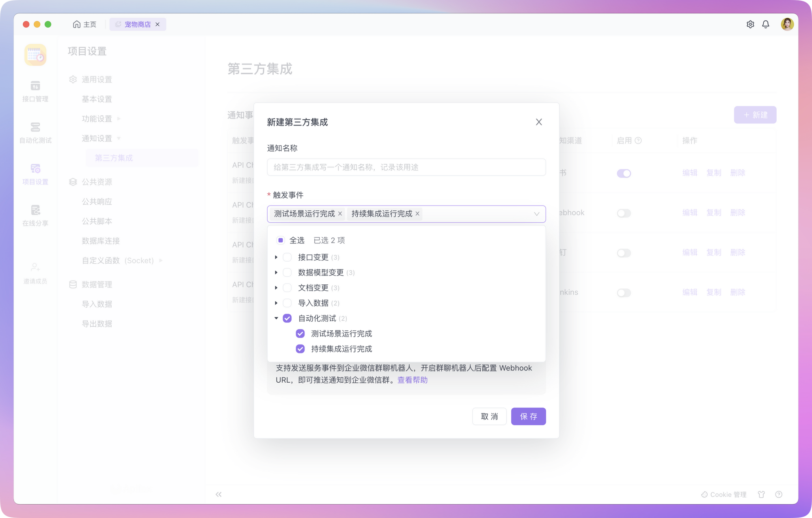Open 公共脚本 menu item
The image size is (812, 518).
click(x=97, y=221)
